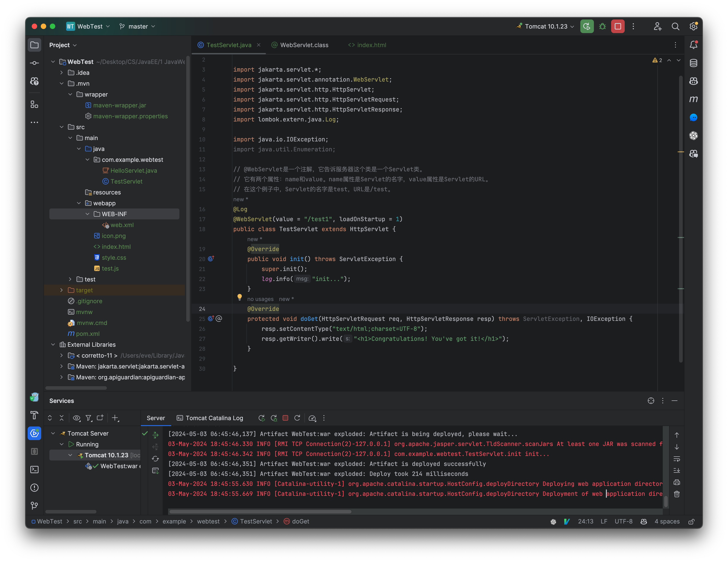Open Search Everywhere
This screenshot has width=728, height=562.
[676, 26]
